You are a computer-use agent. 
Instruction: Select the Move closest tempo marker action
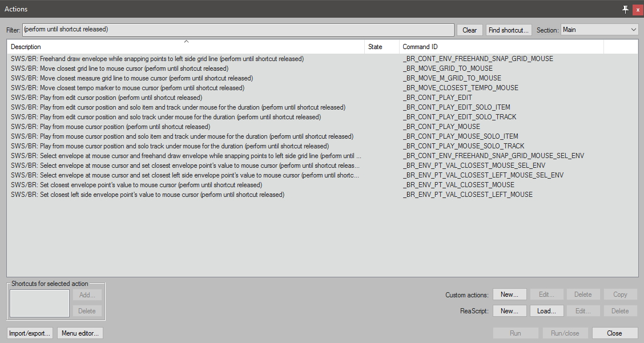pos(127,88)
